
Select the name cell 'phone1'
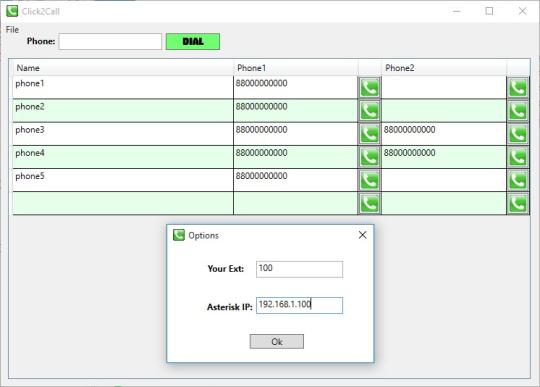(123, 87)
